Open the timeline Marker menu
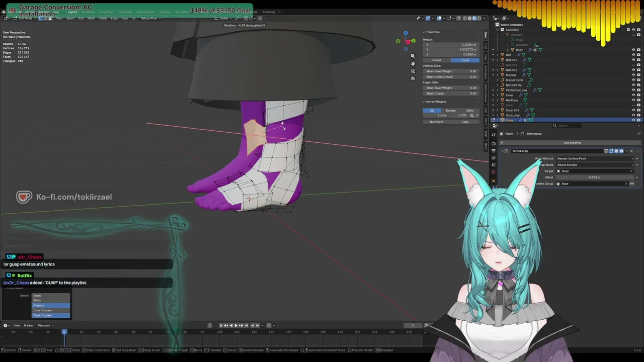The image size is (644, 362). pos(28,325)
